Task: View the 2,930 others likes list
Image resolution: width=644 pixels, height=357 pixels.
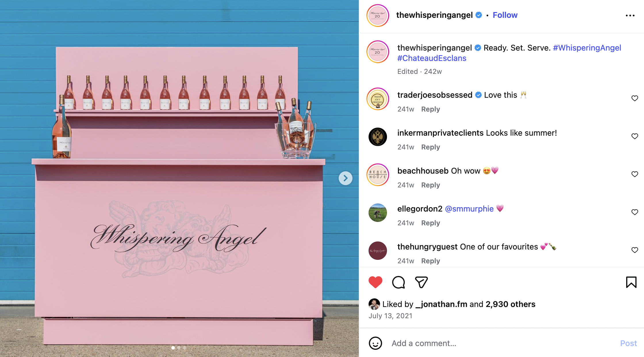Action: click(510, 304)
